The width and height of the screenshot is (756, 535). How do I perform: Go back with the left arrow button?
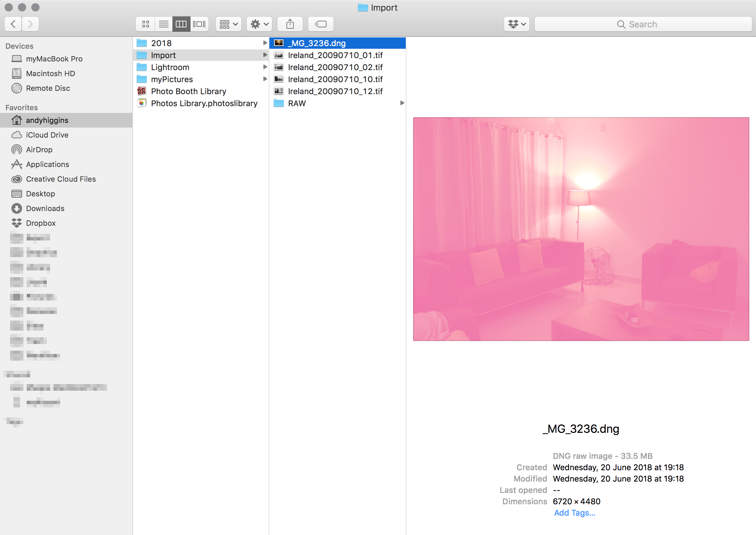tap(13, 24)
